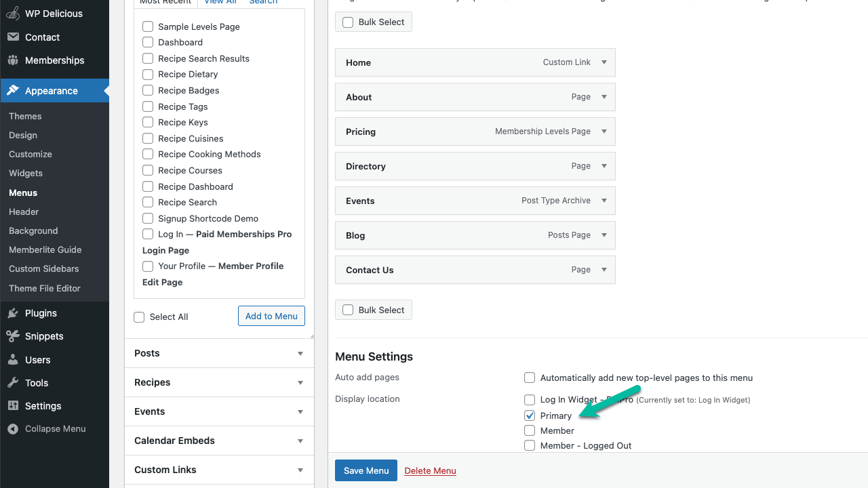868x488 pixels.
Task: Open the Menus submenu item
Action: click(x=23, y=192)
